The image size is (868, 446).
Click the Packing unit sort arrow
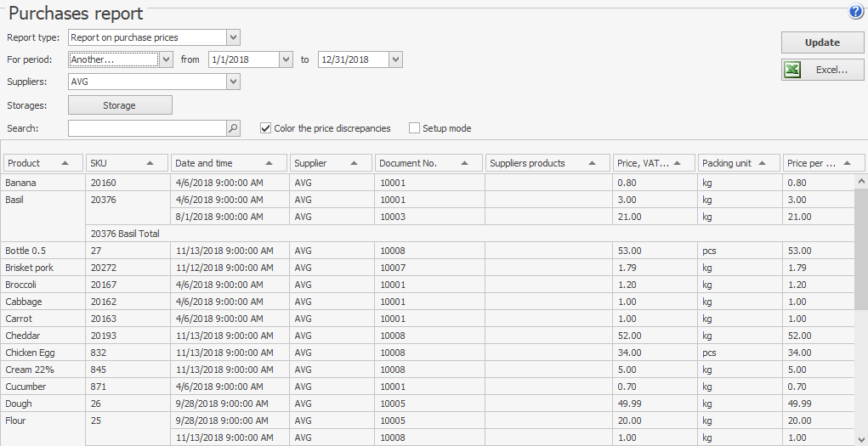click(x=763, y=163)
